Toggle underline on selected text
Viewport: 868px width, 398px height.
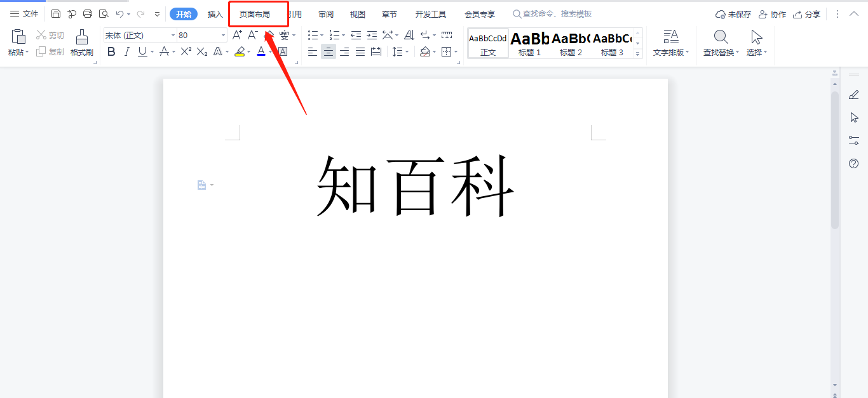[141, 52]
